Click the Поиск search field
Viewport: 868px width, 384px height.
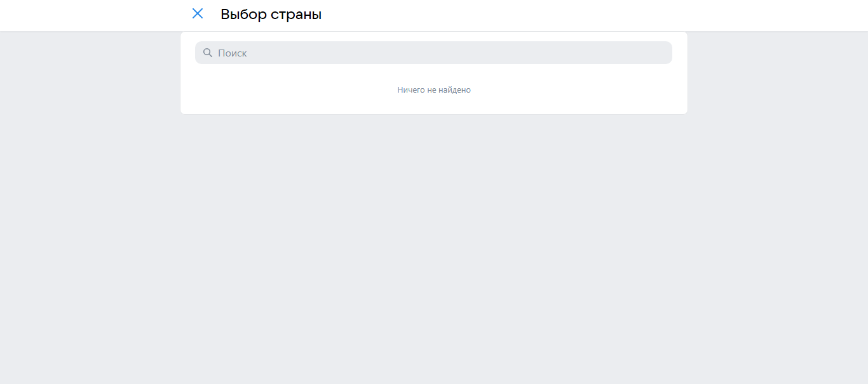click(x=433, y=53)
